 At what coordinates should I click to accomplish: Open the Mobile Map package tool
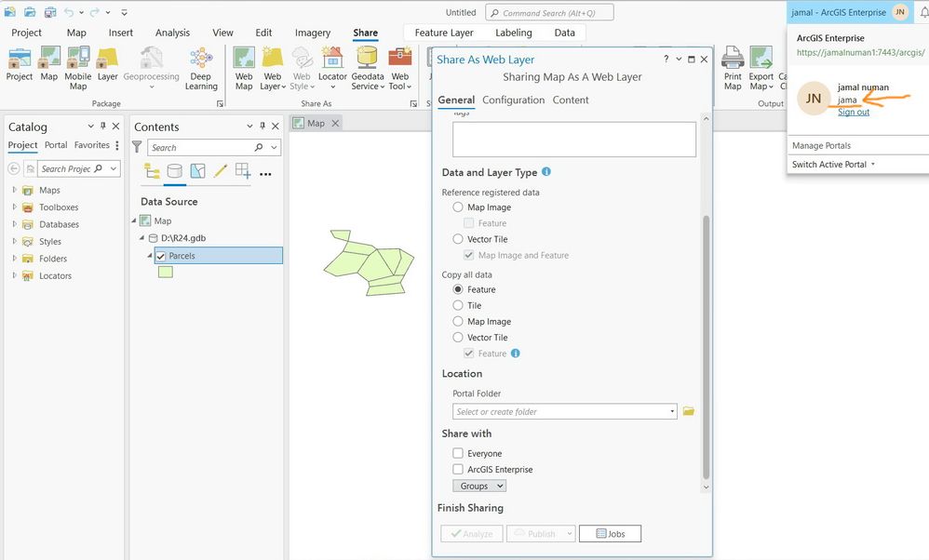click(x=78, y=58)
